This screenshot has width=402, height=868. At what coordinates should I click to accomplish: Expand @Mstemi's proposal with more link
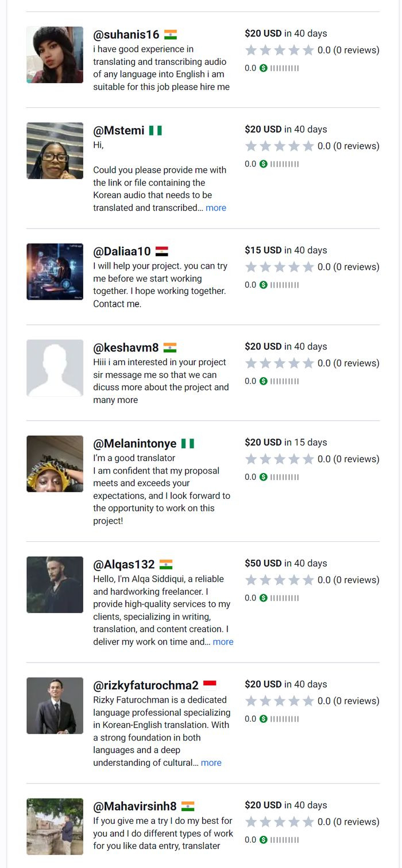pos(216,208)
